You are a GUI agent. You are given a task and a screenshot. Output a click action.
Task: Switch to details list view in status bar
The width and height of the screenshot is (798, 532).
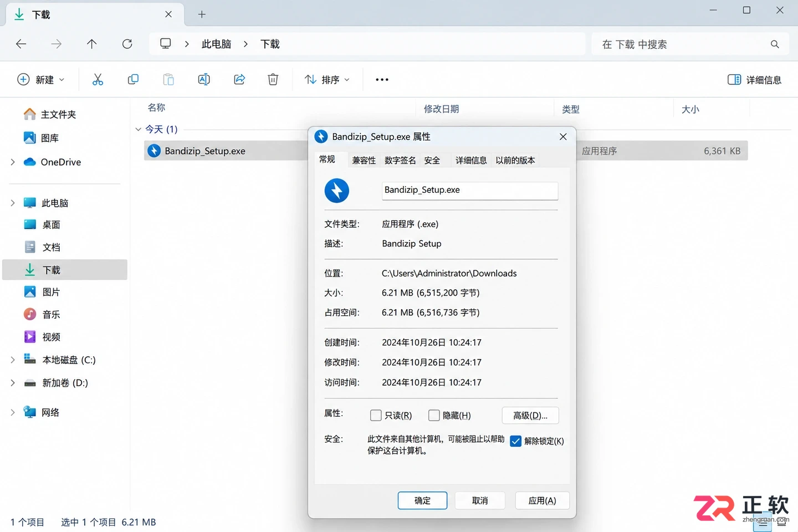(x=763, y=522)
